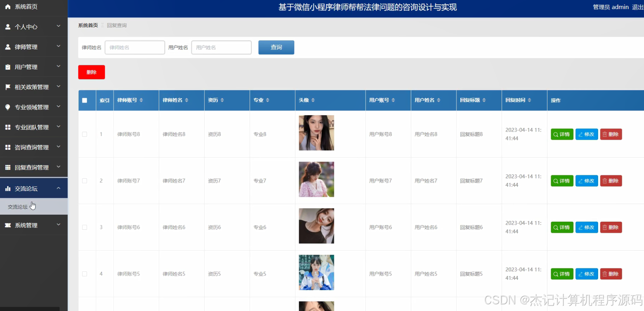Click the bar chart icon next to 交流论坛
This screenshot has width=644, height=311.
(8, 189)
